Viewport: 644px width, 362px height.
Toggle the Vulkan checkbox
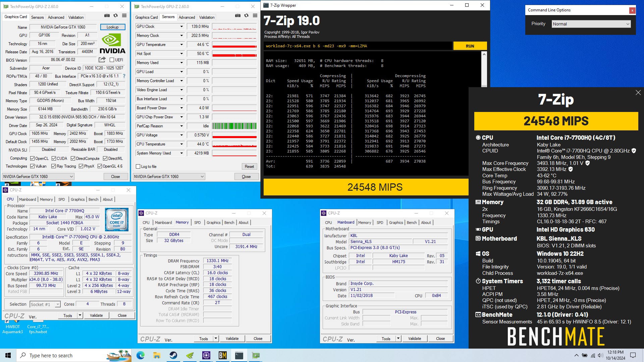(x=33, y=166)
